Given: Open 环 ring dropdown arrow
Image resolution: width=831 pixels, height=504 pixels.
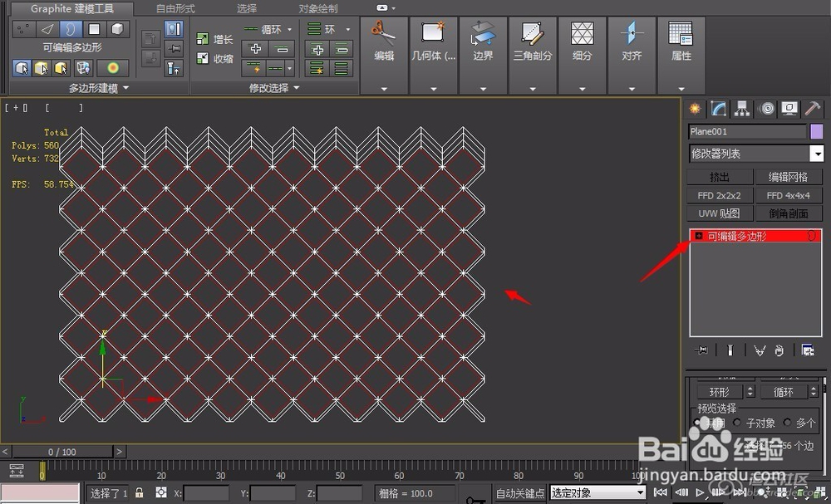Looking at the screenshot, I should point(347,30).
